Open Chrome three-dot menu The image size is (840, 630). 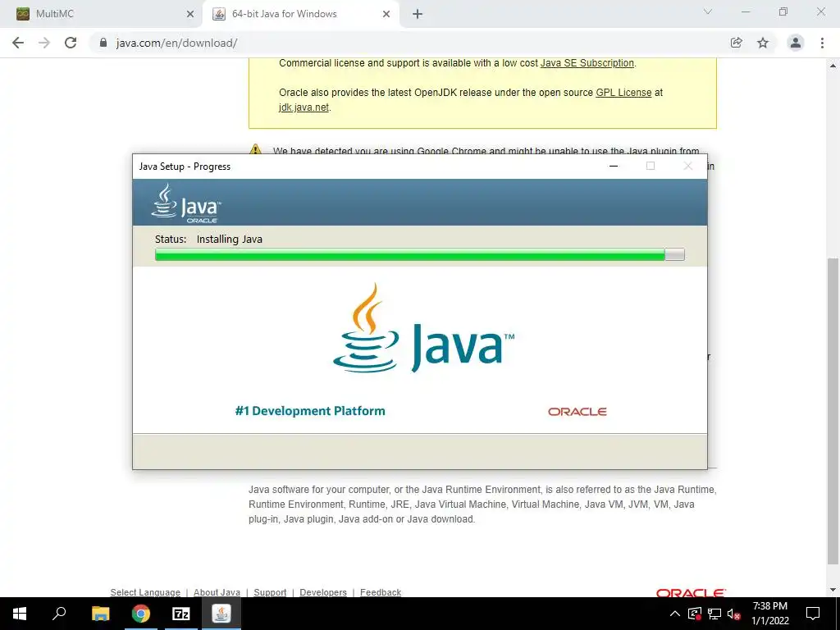[822, 43]
